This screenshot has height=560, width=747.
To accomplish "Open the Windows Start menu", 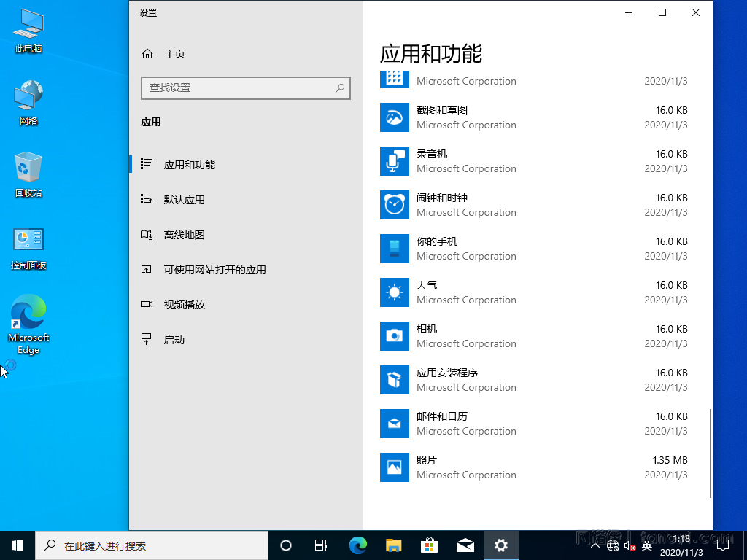I will [x=18, y=545].
